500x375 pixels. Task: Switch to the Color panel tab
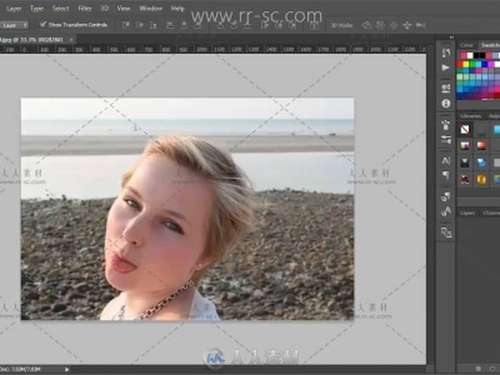click(466, 45)
